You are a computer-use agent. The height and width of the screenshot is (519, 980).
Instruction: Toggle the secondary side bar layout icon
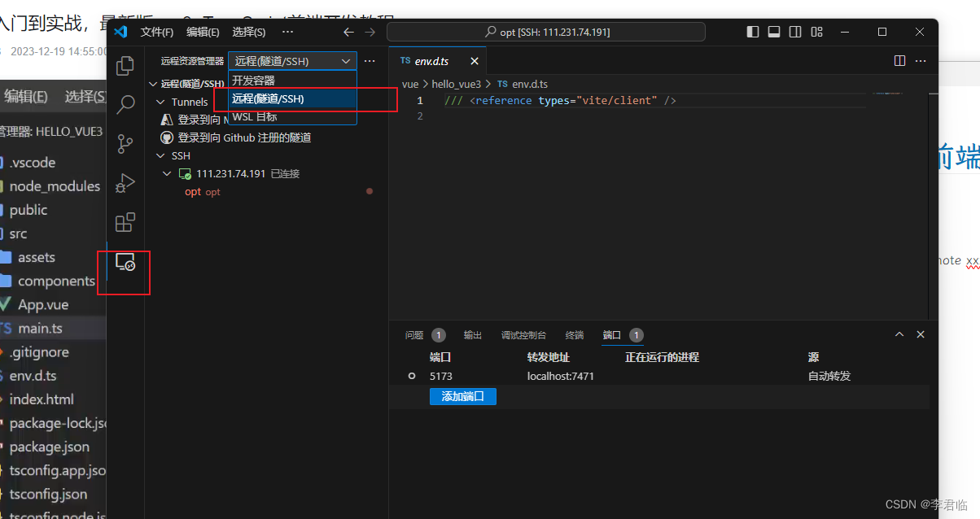click(795, 32)
